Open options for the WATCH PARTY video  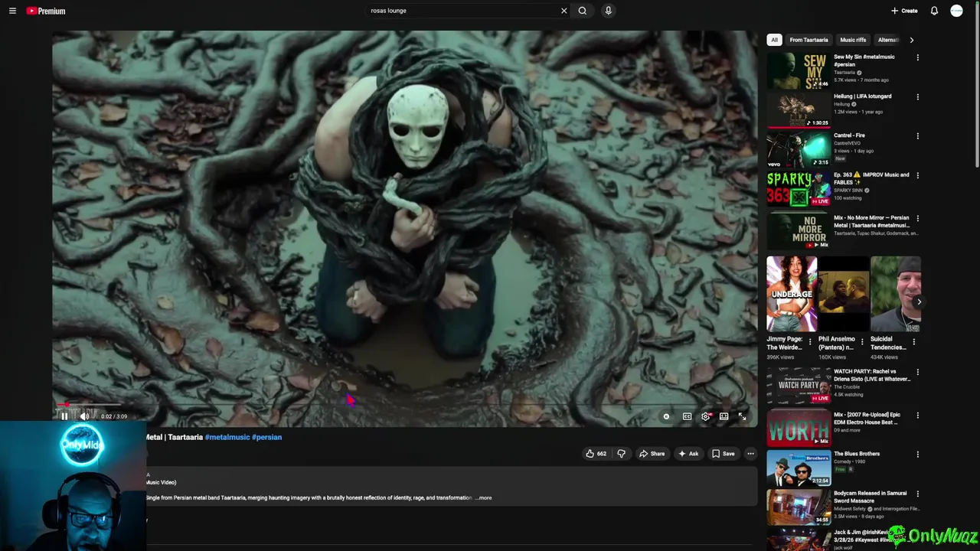coord(917,372)
